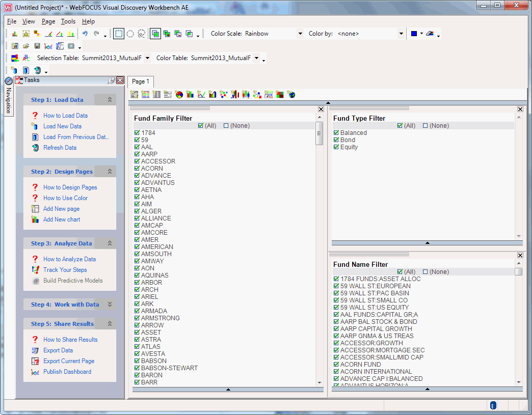Add a pie chart to the page
Screen dimensions: 532x415
click(179, 95)
